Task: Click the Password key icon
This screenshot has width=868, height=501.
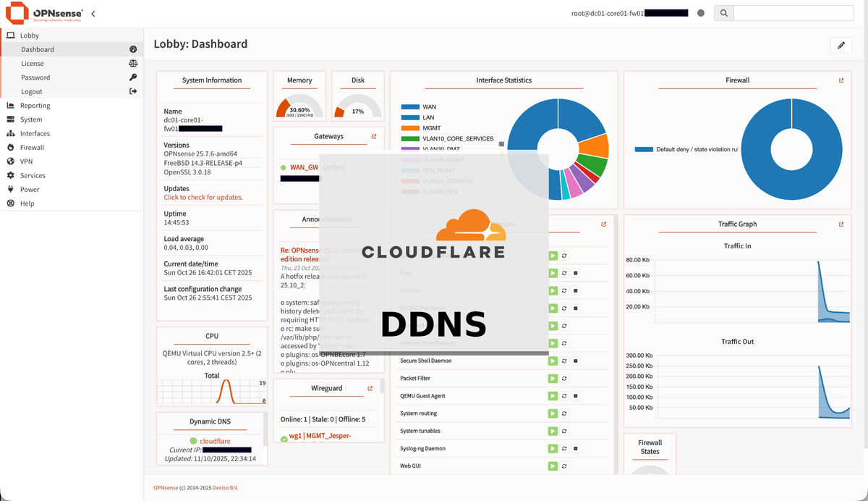Action: click(133, 77)
